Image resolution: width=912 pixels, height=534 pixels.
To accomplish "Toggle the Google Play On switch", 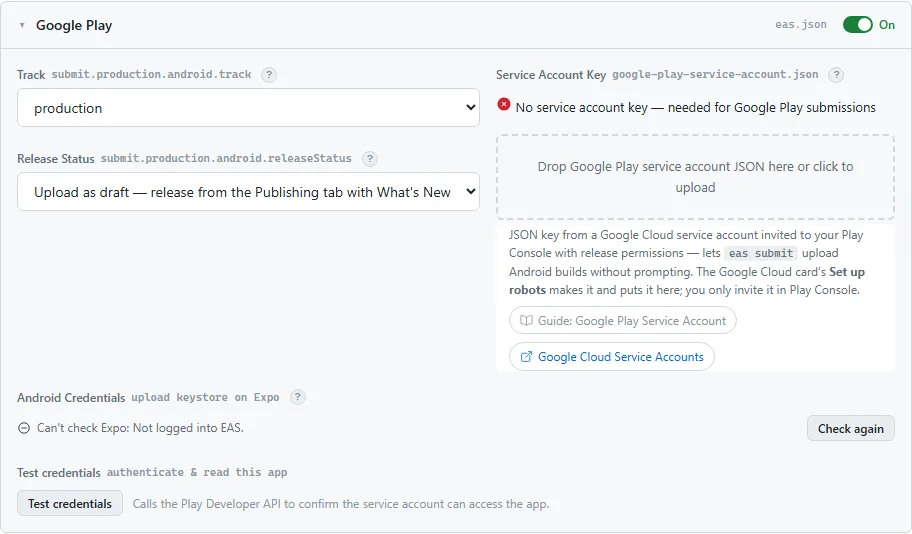I will pyautogui.click(x=857, y=24).
